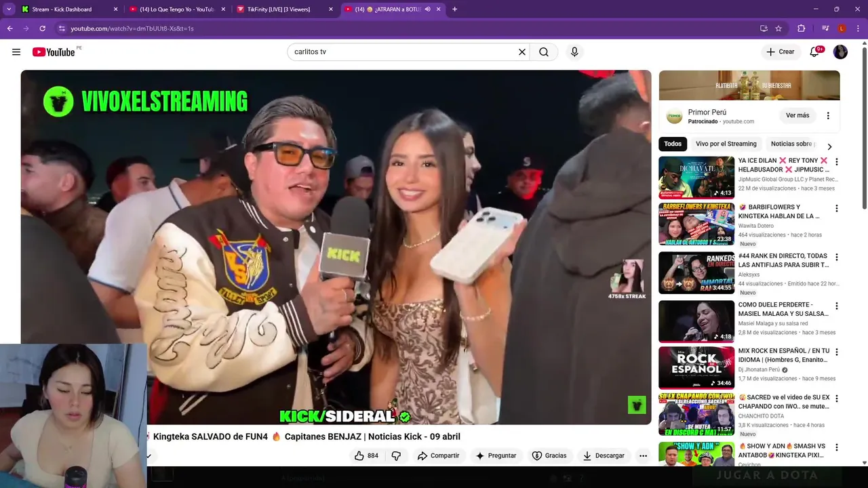Open the Rock Español 34:46 thumbnail

[696, 367]
